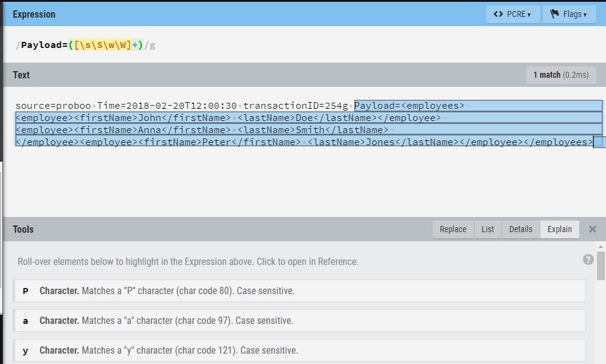Viewport: 606px width, 364px height.
Task: Select the Explain tab
Action: 559,229
